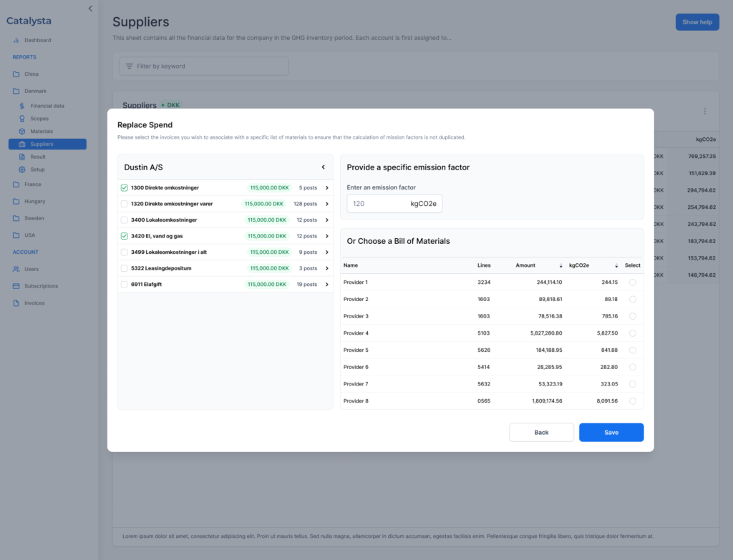
Task: Click the emission factor input field
Action: point(377,204)
